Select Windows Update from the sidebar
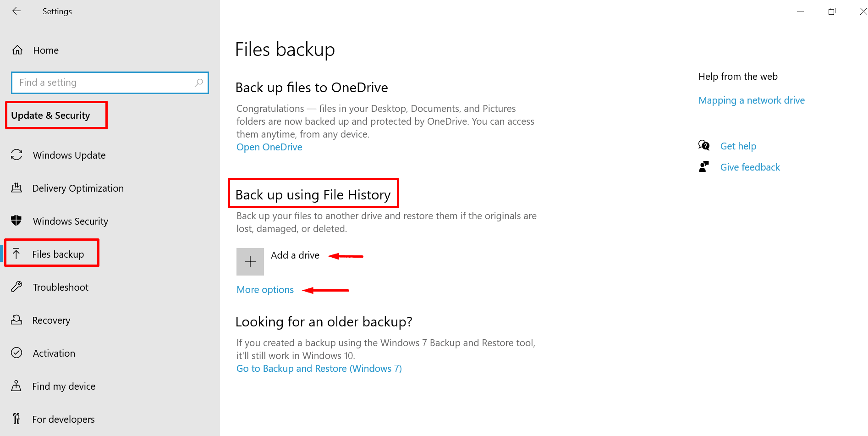868x436 pixels. click(69, 155)
